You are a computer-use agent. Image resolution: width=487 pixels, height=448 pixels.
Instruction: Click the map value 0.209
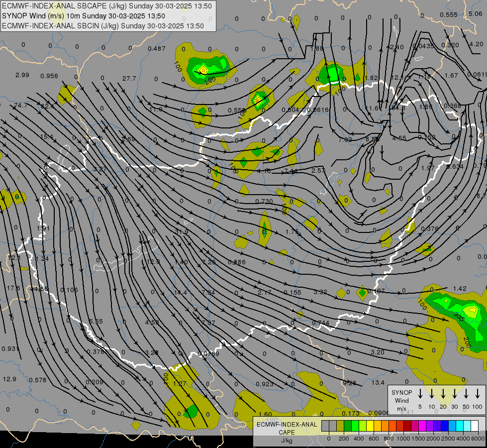coord(95,382)
